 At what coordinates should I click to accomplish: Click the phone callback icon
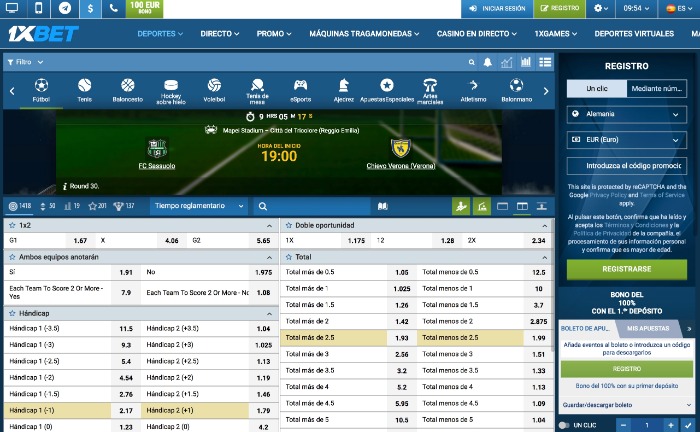tap(113, 8)
